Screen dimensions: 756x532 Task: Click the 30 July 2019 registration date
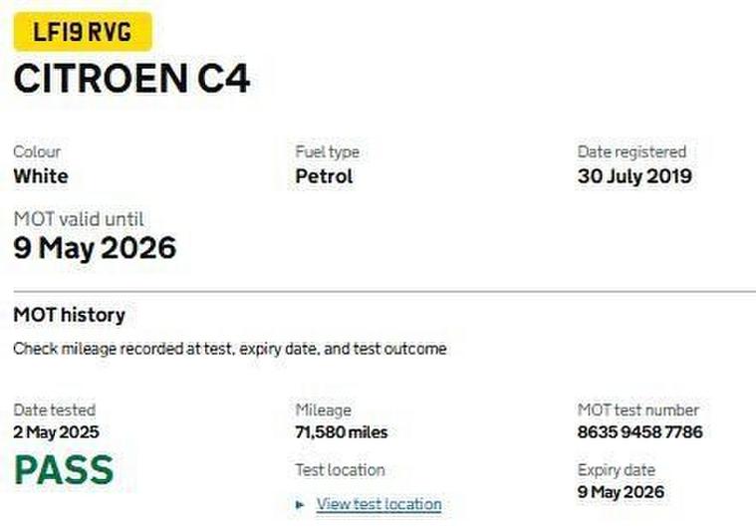point(634,176)
